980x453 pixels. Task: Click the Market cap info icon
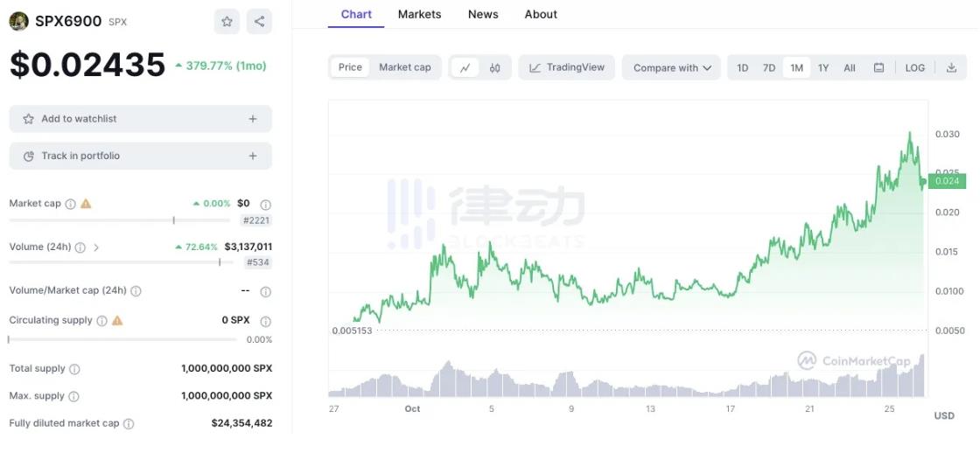[x=70, y=204]
